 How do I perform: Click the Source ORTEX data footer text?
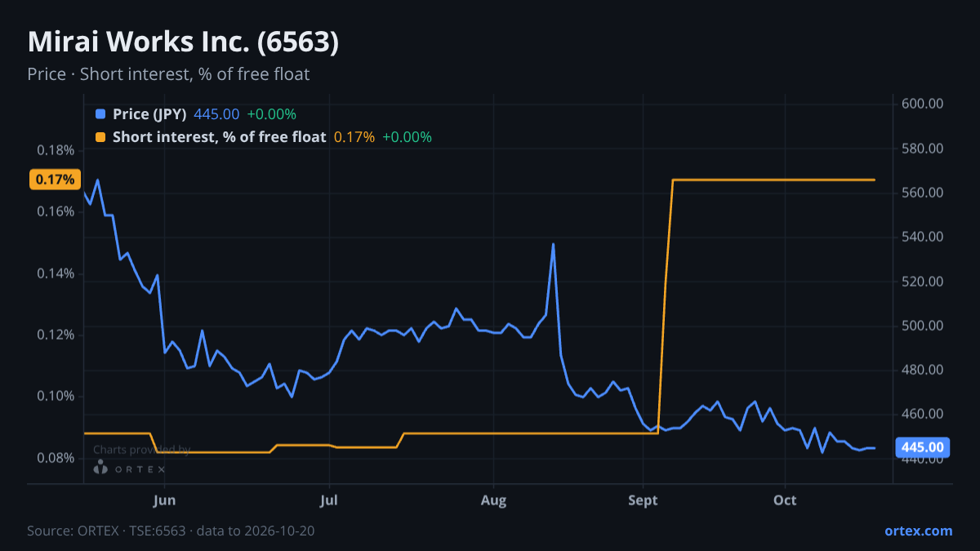(171, 531)
